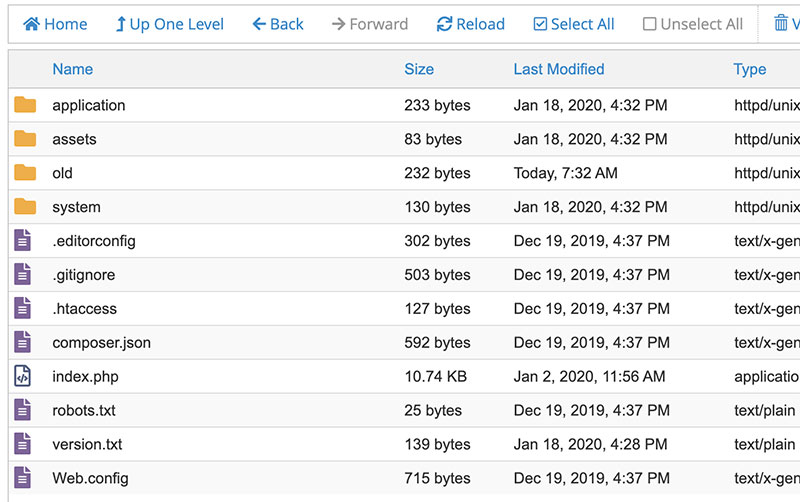This screenshot has width=800, height=502.
Task: Click Unselect All in toolbar
Action: [693, 24]
